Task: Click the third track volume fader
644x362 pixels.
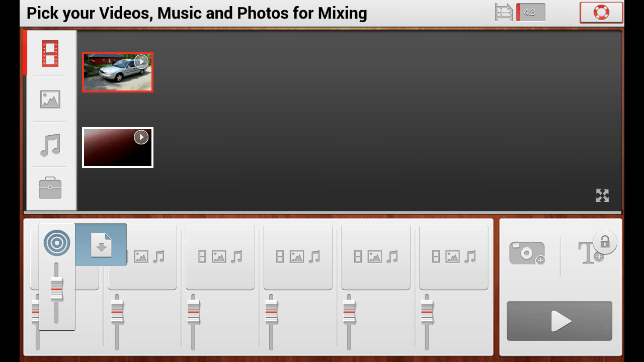Action: pyautogui.click(x=193, y=312)
